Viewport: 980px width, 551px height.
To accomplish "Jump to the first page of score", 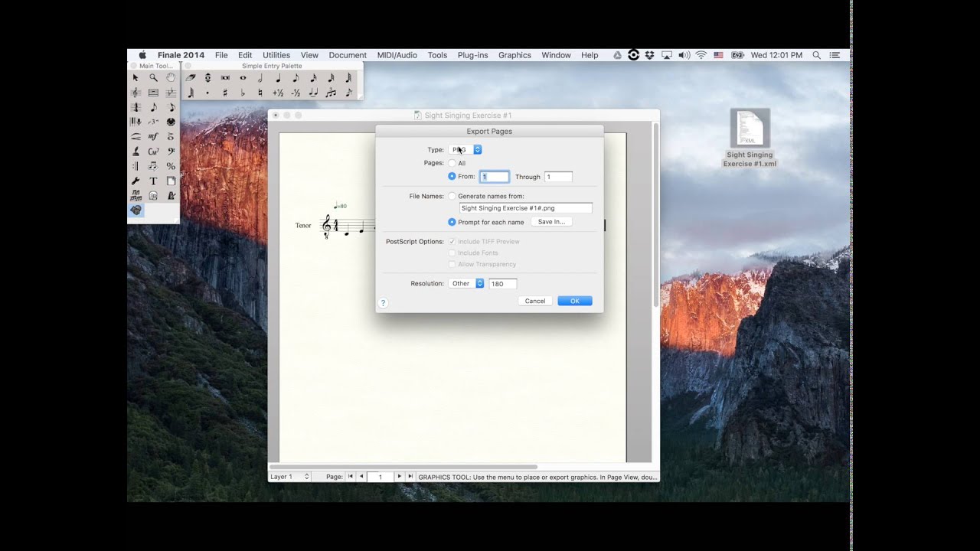I will 351,477.
